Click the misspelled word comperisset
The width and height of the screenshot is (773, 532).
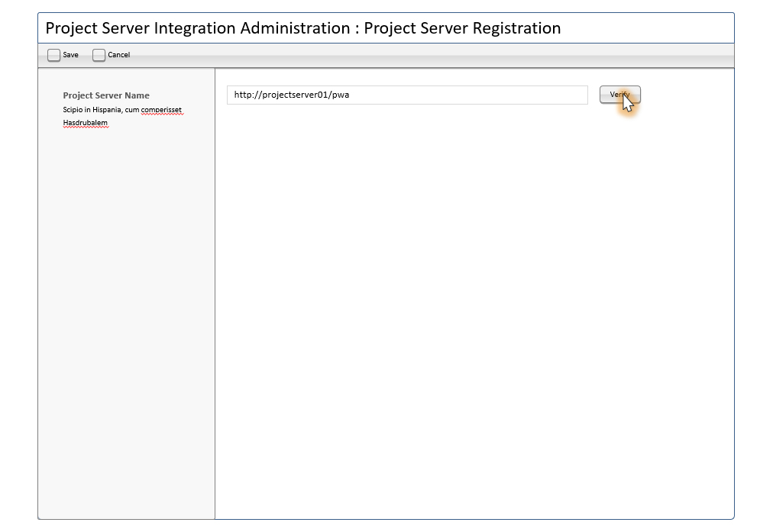pyautogui.click(x=161, y=110)
